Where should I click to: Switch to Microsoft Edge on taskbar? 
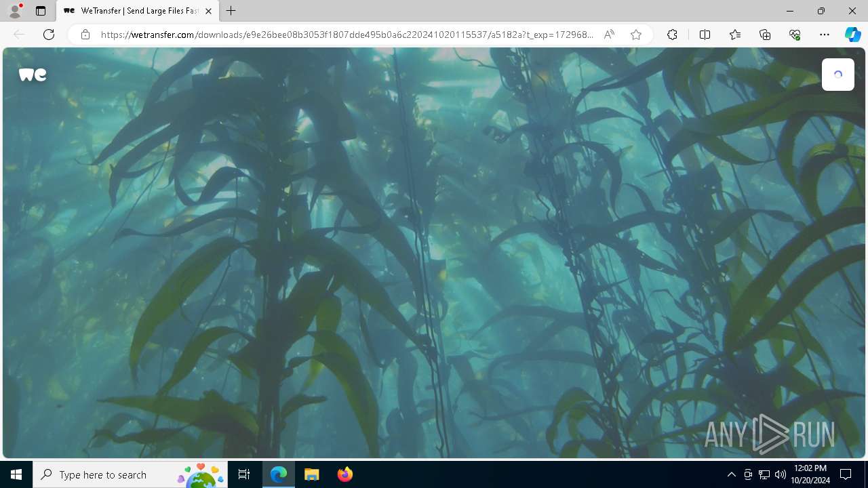point(279,474)
